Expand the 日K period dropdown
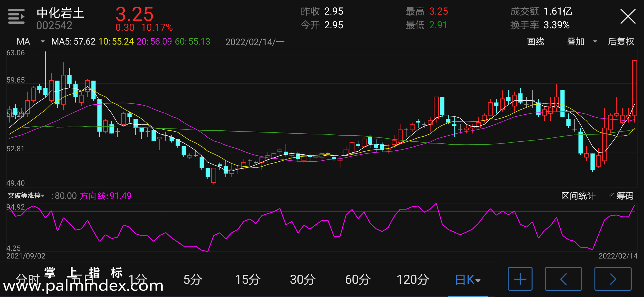The image size is (644, 297). click(x=468, y=280)
